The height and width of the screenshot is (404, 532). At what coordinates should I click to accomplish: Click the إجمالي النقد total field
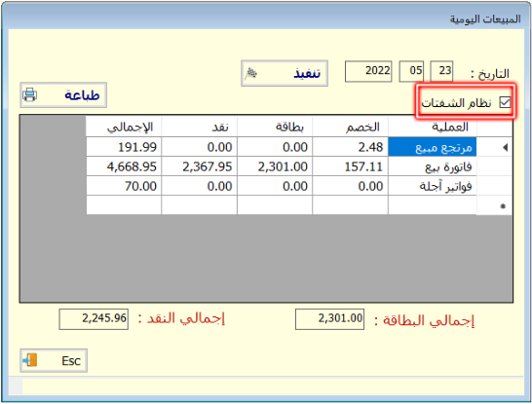(94, 319)
